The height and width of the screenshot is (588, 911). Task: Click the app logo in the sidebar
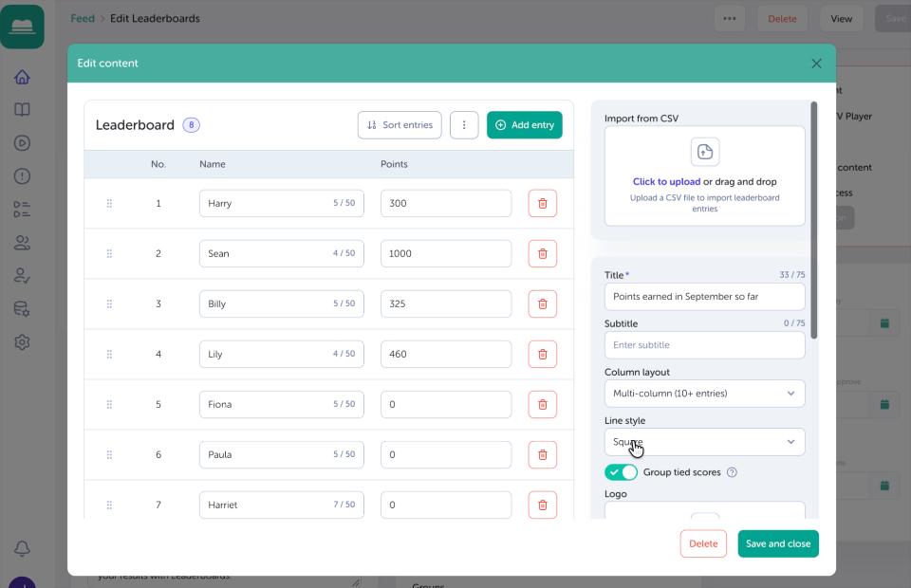point(22,27)
